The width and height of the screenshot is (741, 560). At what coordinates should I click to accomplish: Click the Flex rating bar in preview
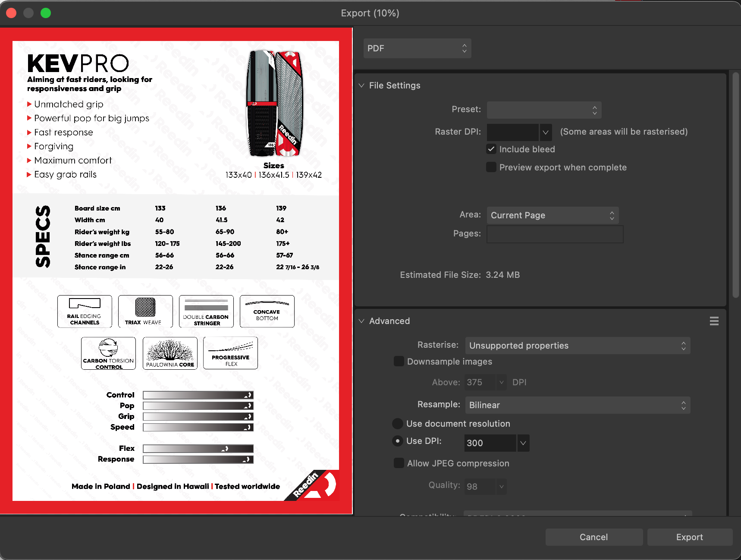point(198,449)
